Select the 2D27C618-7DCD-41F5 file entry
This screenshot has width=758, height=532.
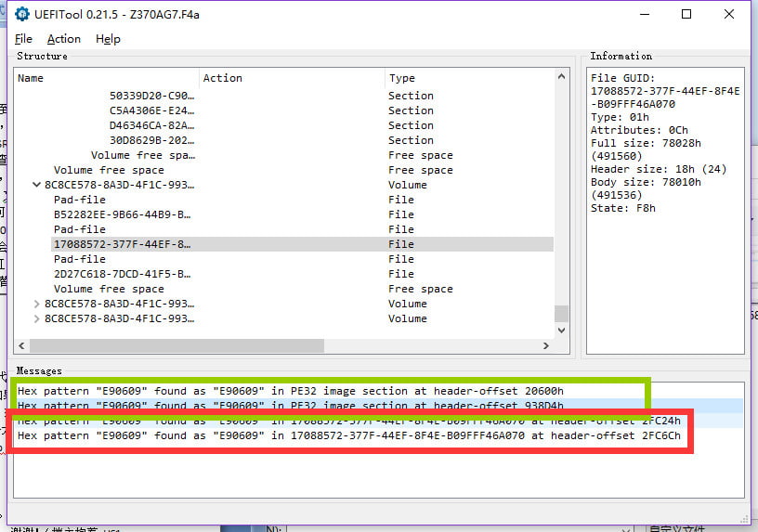point(122,274)
